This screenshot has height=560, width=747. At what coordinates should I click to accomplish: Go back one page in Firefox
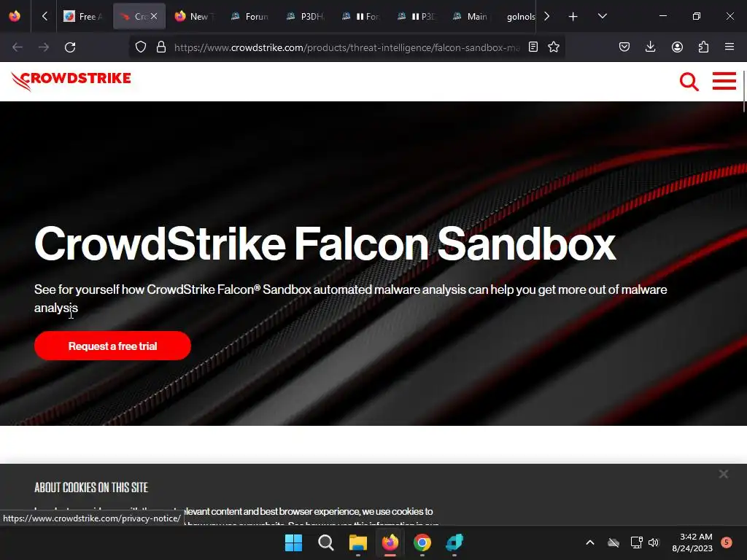pos(18,47)
